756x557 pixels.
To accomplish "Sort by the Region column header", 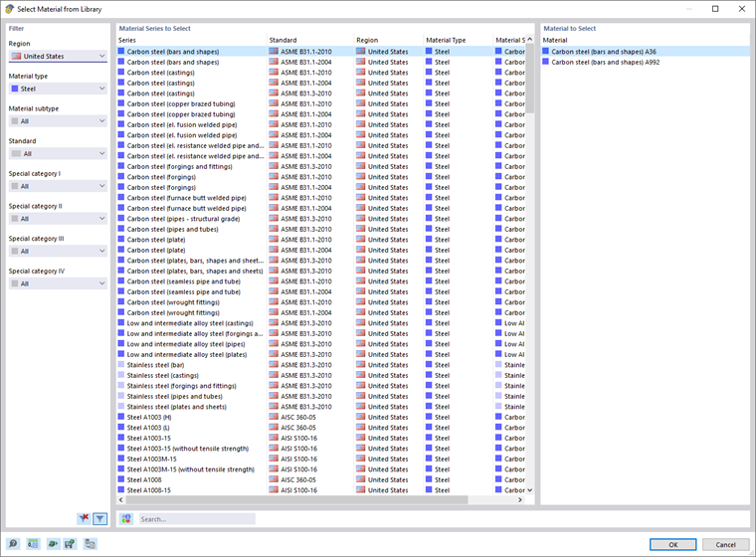I will pos(389,40).
